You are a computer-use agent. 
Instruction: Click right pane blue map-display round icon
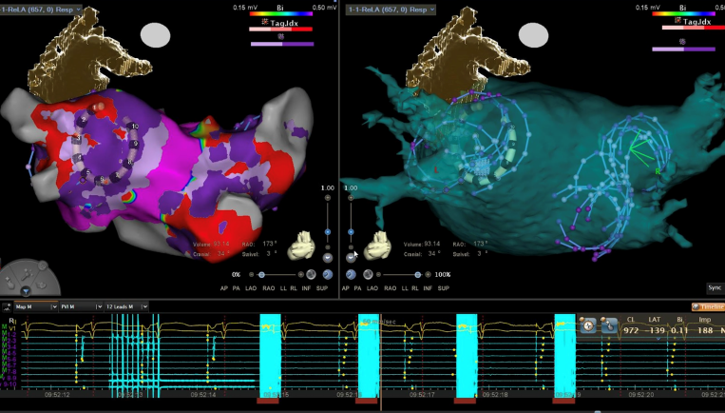[351, 275]
